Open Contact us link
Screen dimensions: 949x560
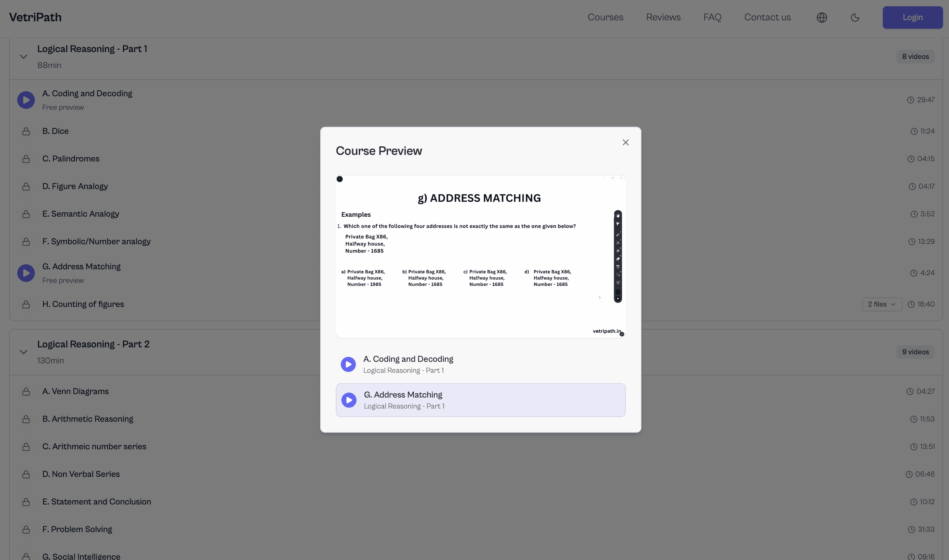(767, 17)
